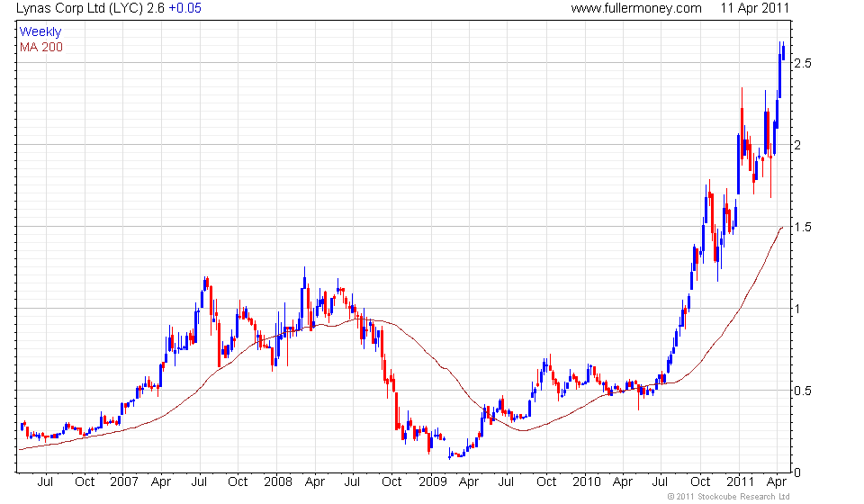Select the Weekly interval label

click(x=40, y=31)
